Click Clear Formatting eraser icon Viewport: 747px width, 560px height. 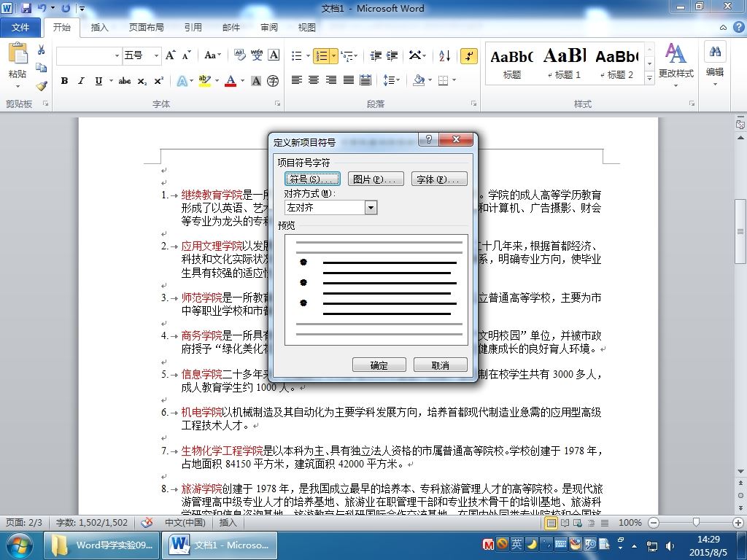[239, 55]
